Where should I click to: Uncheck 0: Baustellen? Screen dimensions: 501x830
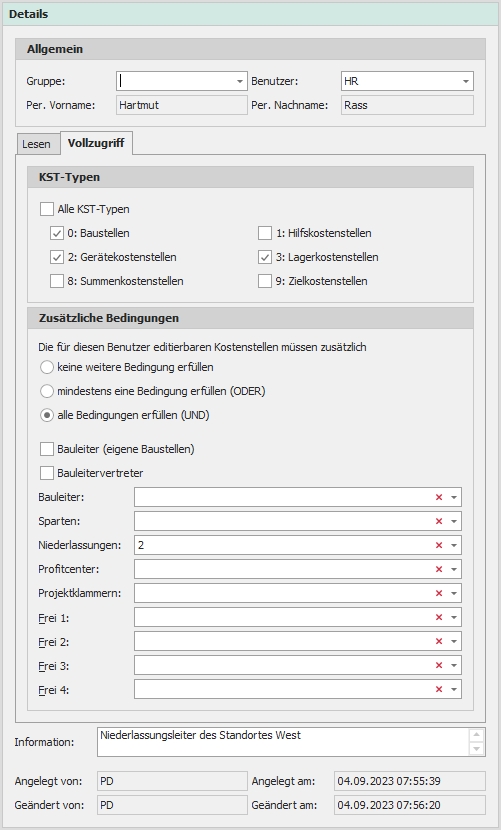pyautogui.click(x=57, y=233)
